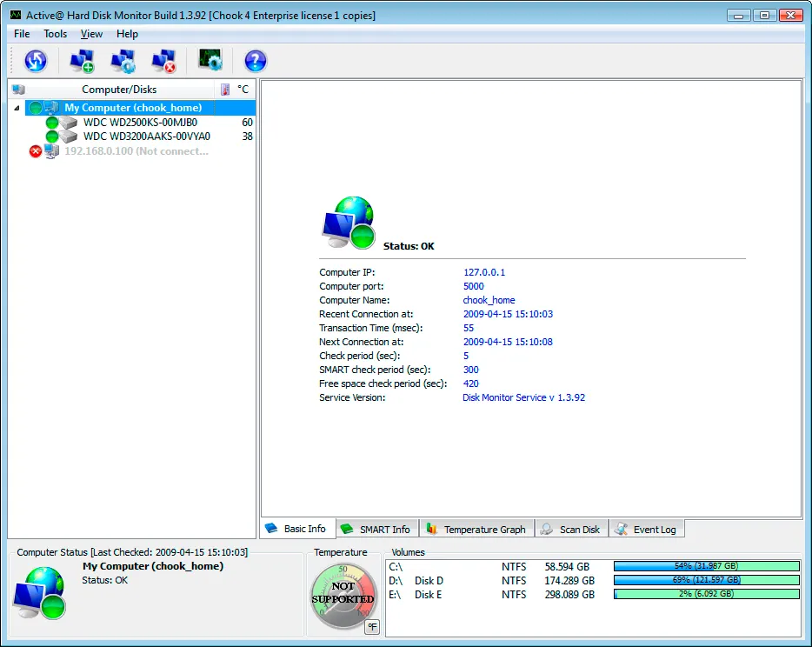Open the Tools menu
This screenshot has width=812, height=647.
pos(55,34)
